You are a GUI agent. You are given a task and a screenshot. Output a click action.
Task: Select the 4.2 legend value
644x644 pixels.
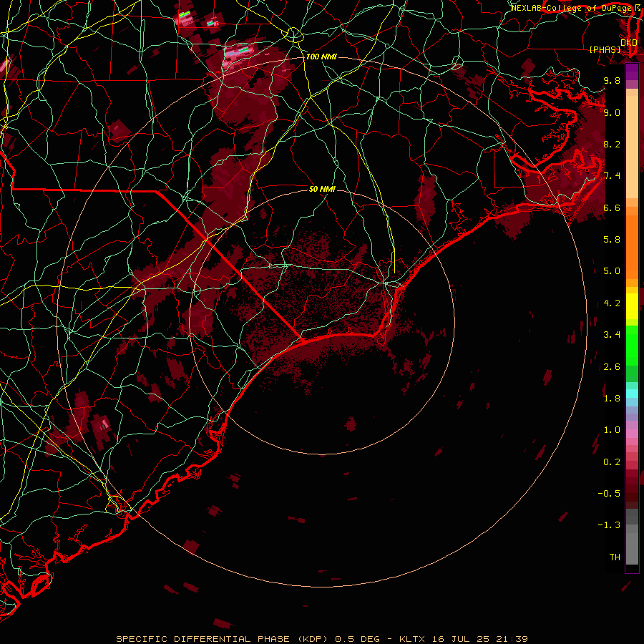[612, 303]
